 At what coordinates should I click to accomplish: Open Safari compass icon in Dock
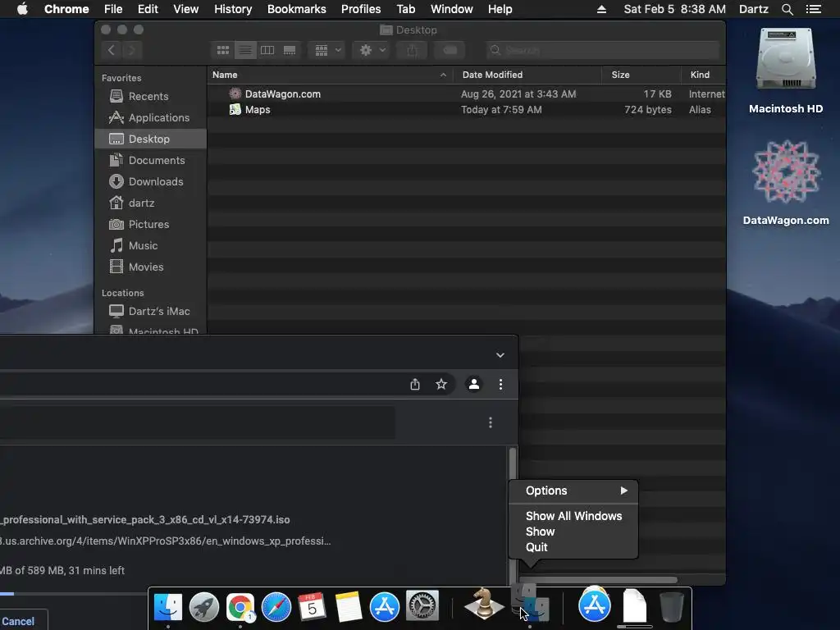276,607
